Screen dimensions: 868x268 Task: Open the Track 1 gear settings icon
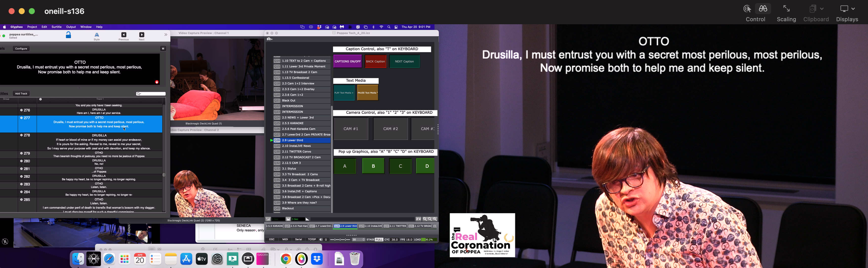(41, 99)
